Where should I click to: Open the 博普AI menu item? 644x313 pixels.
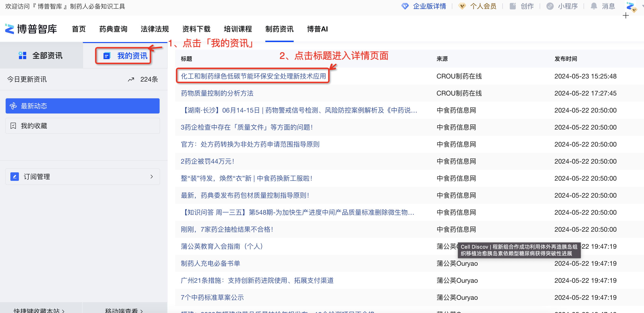pos(317,29)
